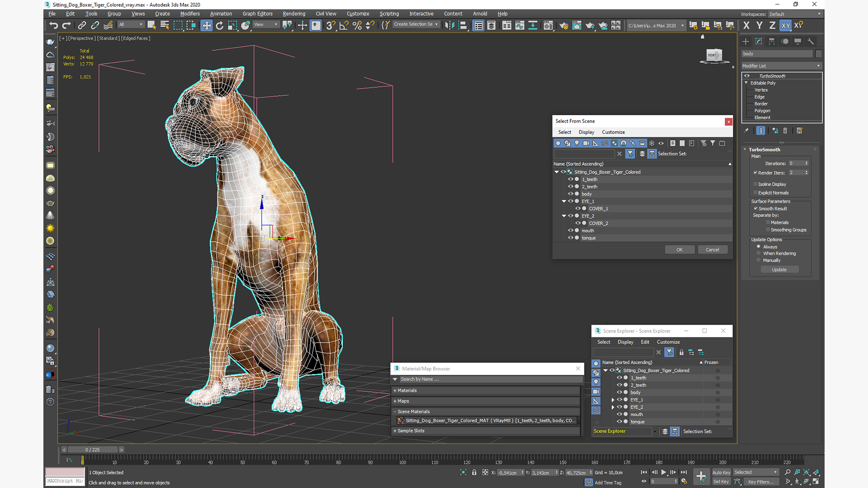Restrict transform to Z axis
Viewport: 868px width, 488px height.
(x=773, y=25)
